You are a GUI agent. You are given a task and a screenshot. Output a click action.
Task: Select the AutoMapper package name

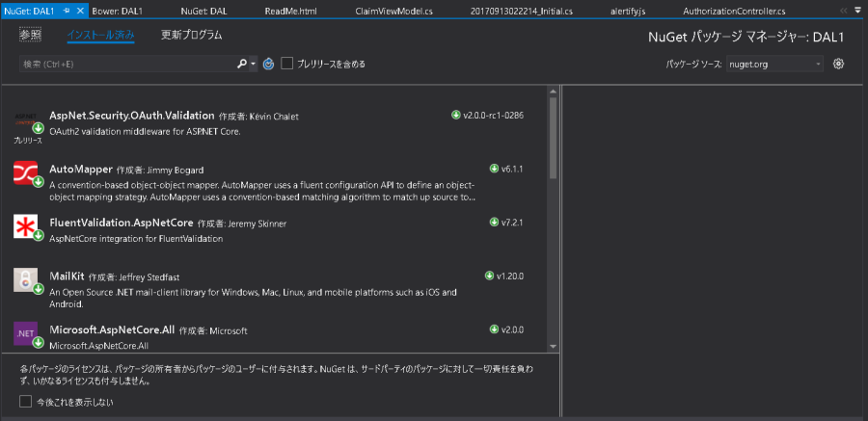point(81,169)
